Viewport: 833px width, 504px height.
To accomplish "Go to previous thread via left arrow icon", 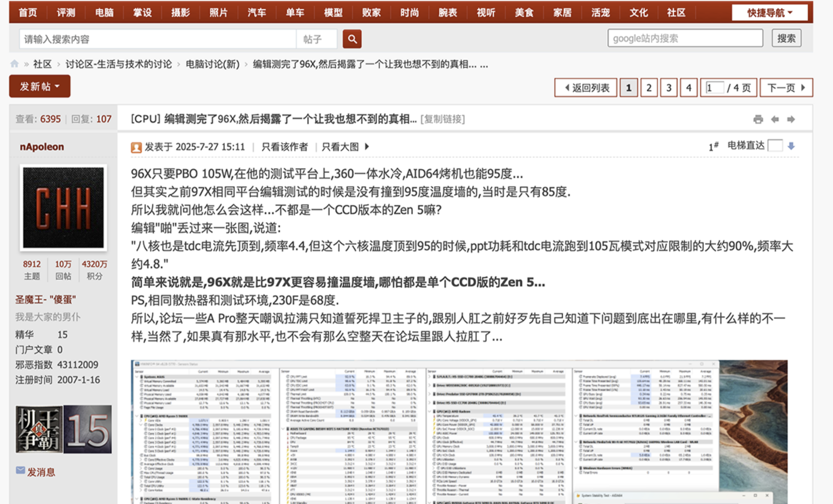I will click(x=775, y=119).
